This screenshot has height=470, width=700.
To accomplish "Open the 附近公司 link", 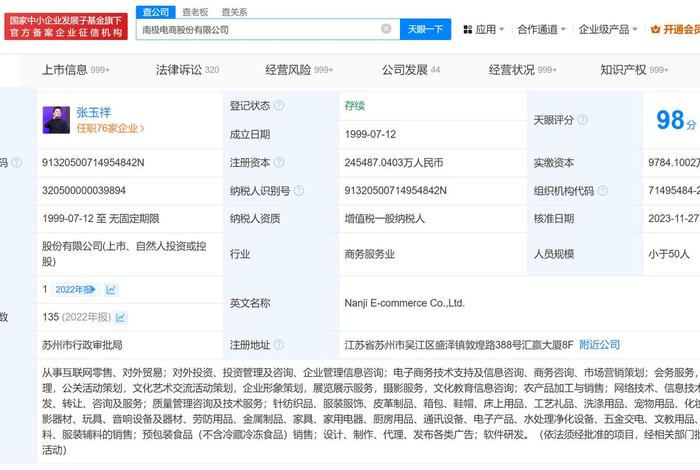I will coord(600,345).
